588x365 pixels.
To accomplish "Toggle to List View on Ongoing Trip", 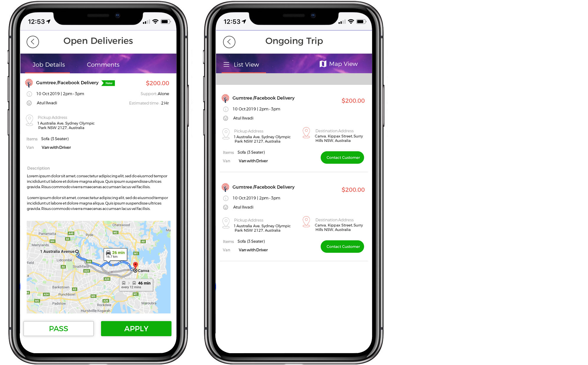I will (x=241, y=64).
